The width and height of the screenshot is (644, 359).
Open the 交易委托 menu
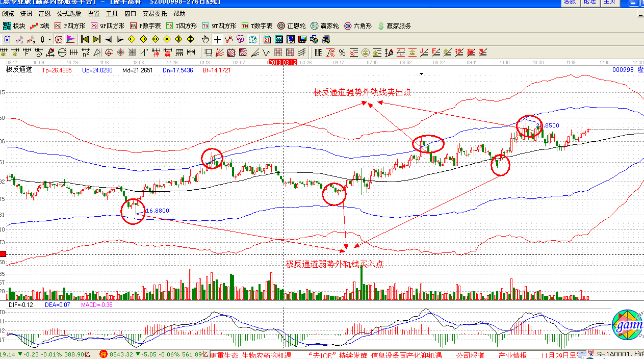[x=154, y=14]
